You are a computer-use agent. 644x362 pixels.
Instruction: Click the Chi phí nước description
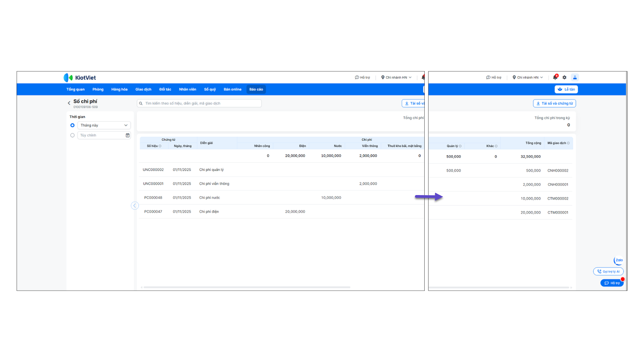tap(209, 198)
